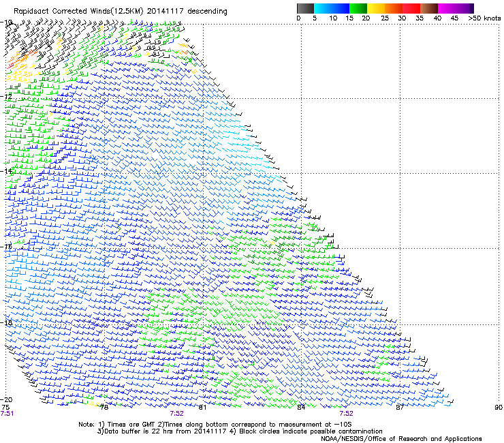Click the 87 longitude axis label
This screenshot has height=443, width=504.
click(x=400, y=408)
